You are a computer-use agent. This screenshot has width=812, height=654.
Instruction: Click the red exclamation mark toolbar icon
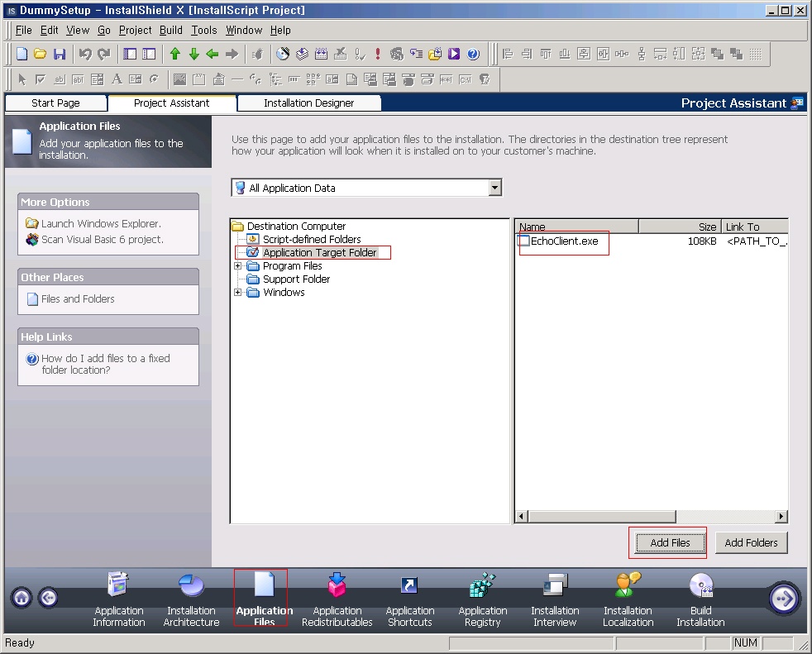click(378, 54)
